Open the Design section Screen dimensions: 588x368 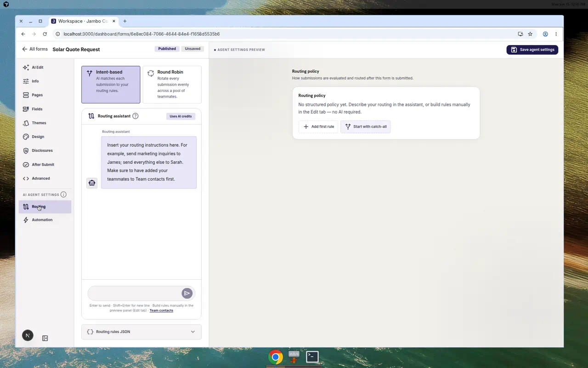(45, 137)
